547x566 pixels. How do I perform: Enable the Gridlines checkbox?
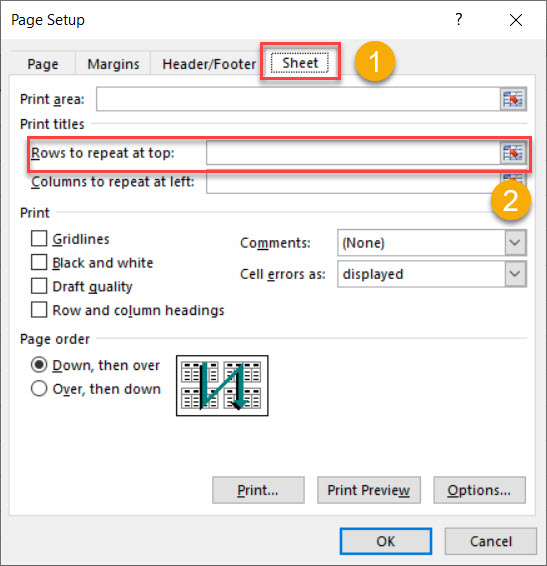39,239
